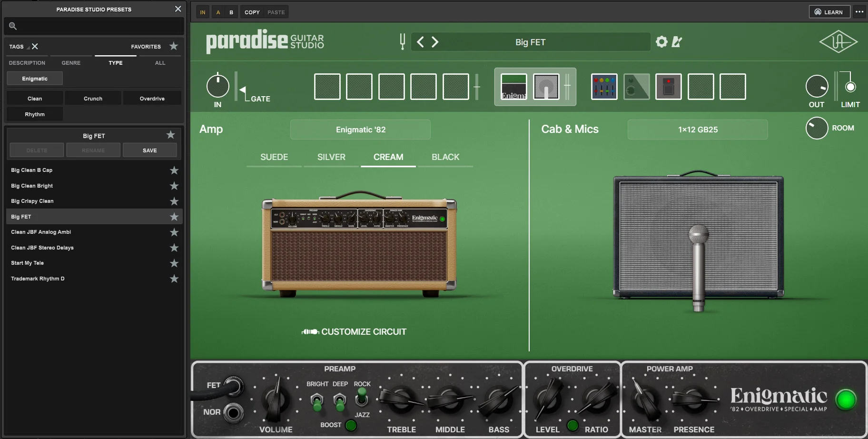Viewport: 868px width, 439px height.
Task: Switch to the DESCRIPTION tag tab
Action: coord(27,63)
